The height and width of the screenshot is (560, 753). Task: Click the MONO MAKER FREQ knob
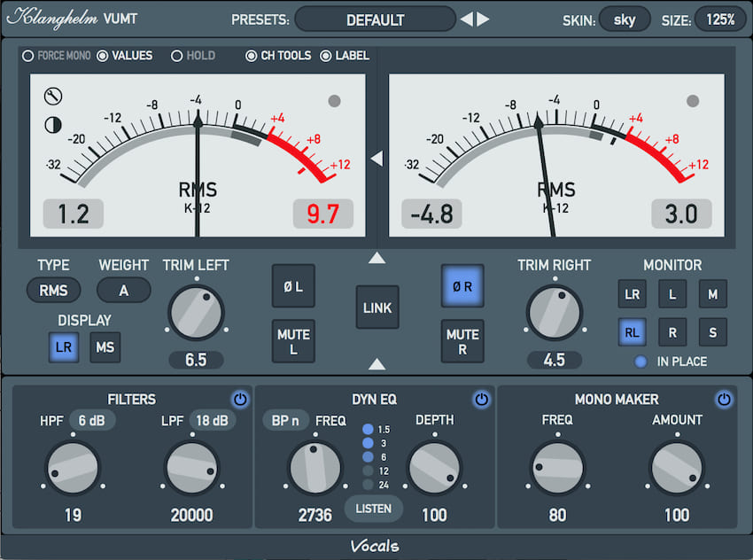557,468
